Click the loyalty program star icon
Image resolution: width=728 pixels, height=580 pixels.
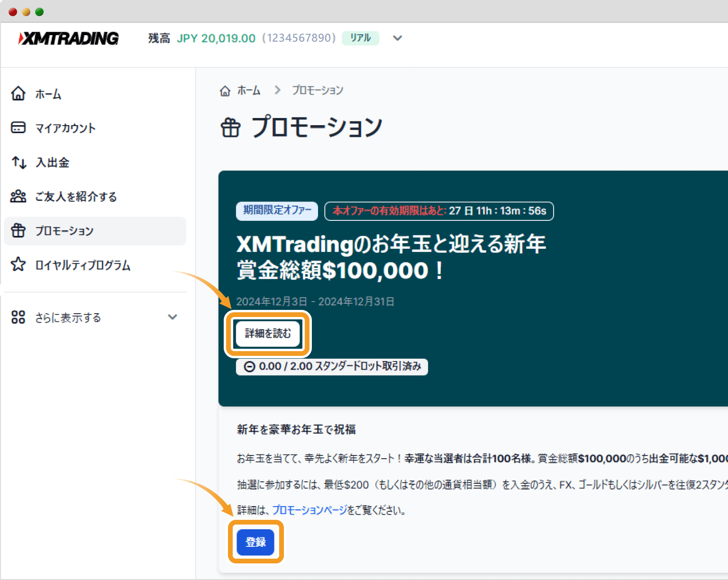pyautogui.click(x=18, y=264)
